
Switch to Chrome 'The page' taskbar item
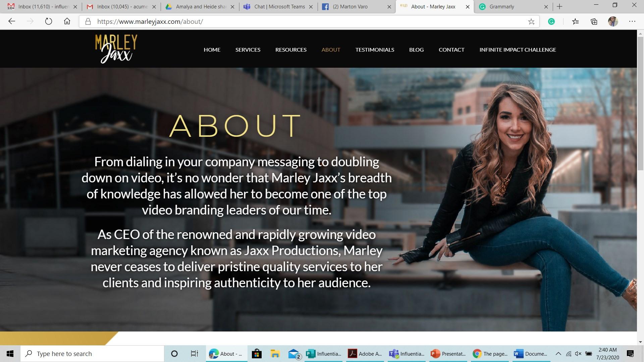point(490,354)
